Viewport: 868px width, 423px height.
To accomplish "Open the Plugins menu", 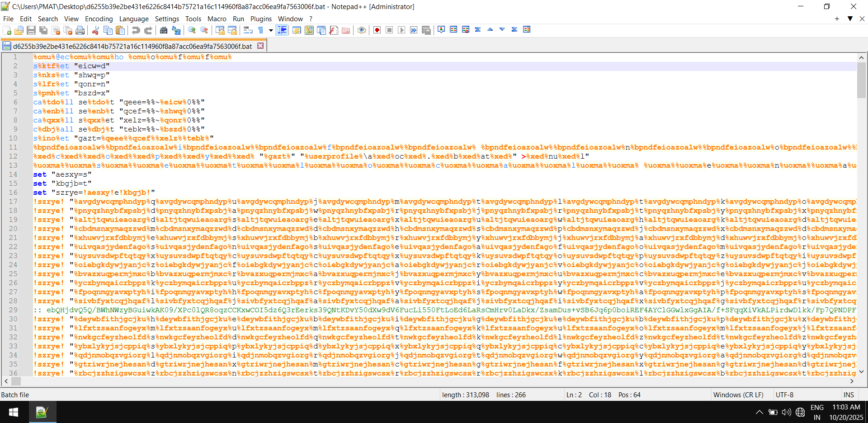I will [x=261, y=19].
